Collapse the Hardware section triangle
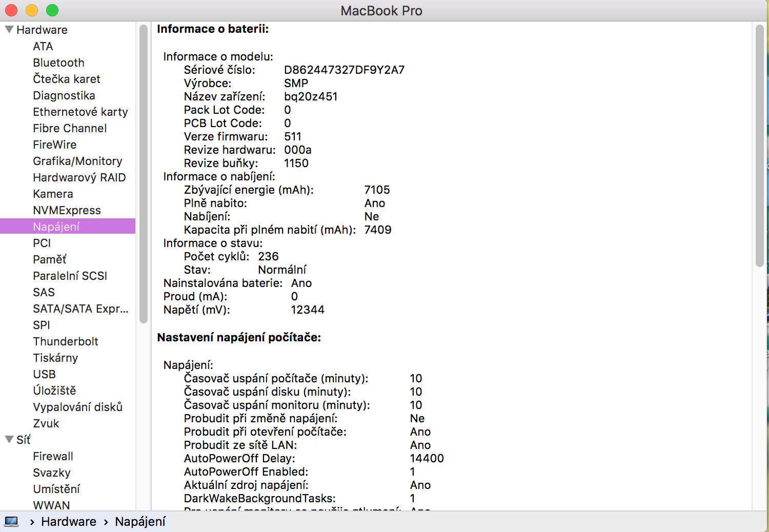Viewport: 769px width, 532px height. (x=9, y=30)
